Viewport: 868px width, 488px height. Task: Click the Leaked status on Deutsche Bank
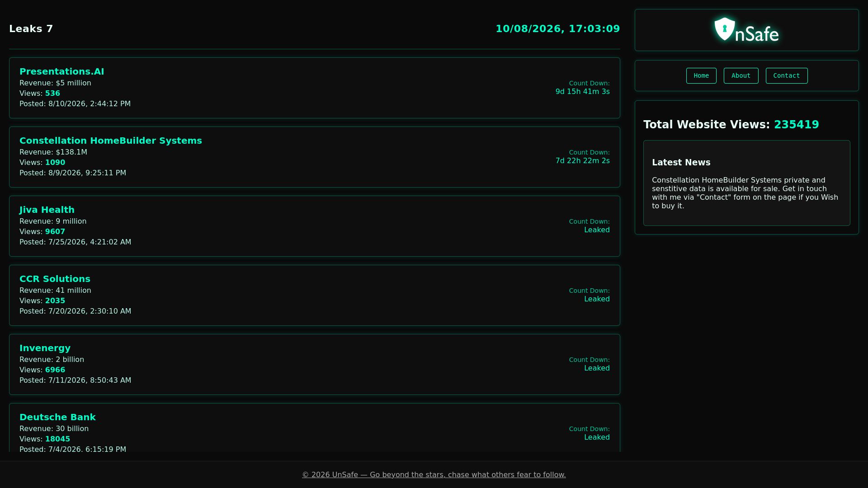pos(597,437)
